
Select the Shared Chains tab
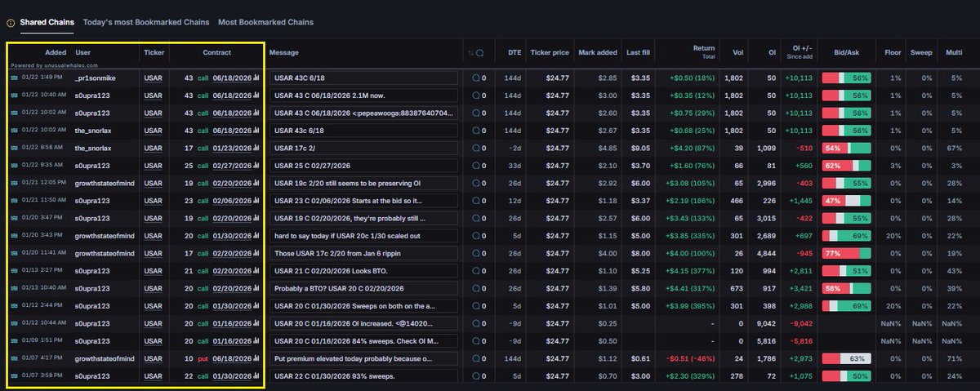tap(46, 22)
